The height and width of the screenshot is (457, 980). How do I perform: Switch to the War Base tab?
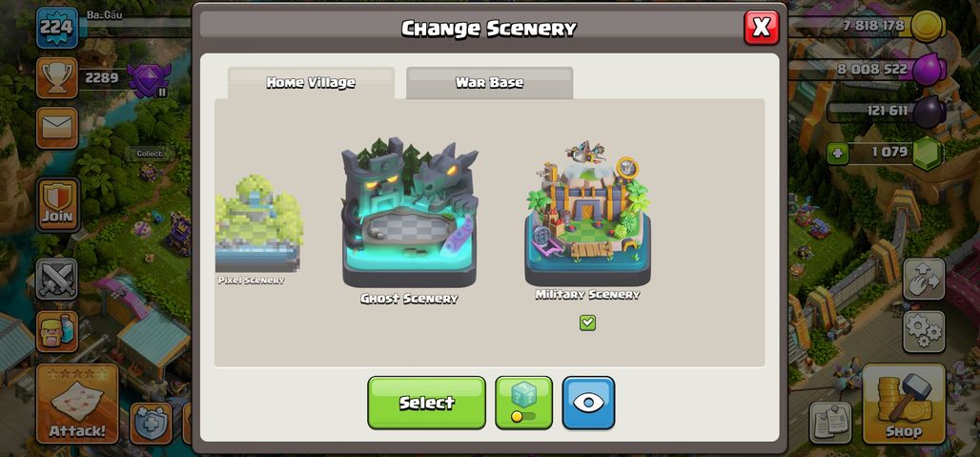pyautogui.click(x=489, y=82)
